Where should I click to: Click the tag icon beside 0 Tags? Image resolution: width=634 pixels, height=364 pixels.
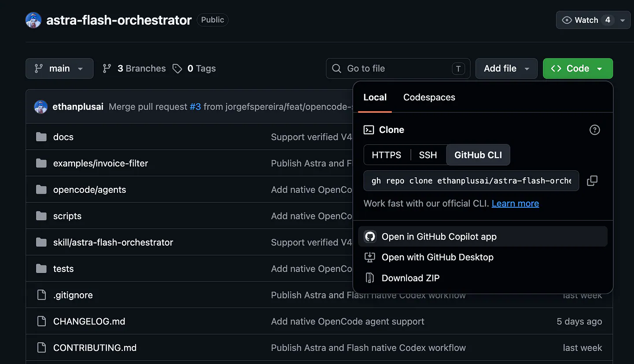coord(177,69)
